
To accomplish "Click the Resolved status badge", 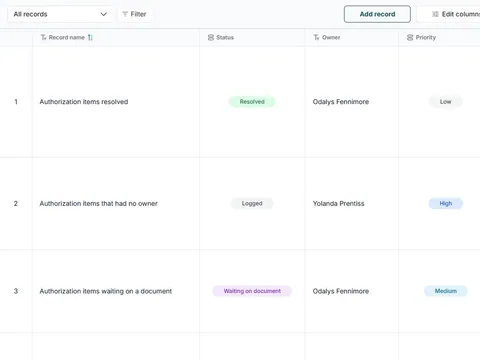I will 252,102.
